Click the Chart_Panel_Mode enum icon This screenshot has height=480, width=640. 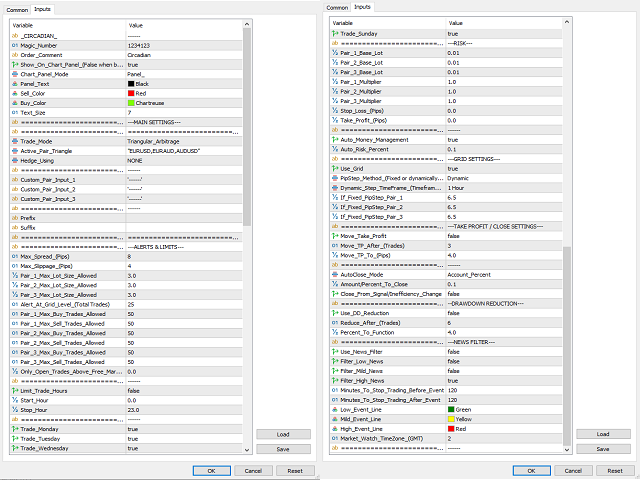click(14, 73)
